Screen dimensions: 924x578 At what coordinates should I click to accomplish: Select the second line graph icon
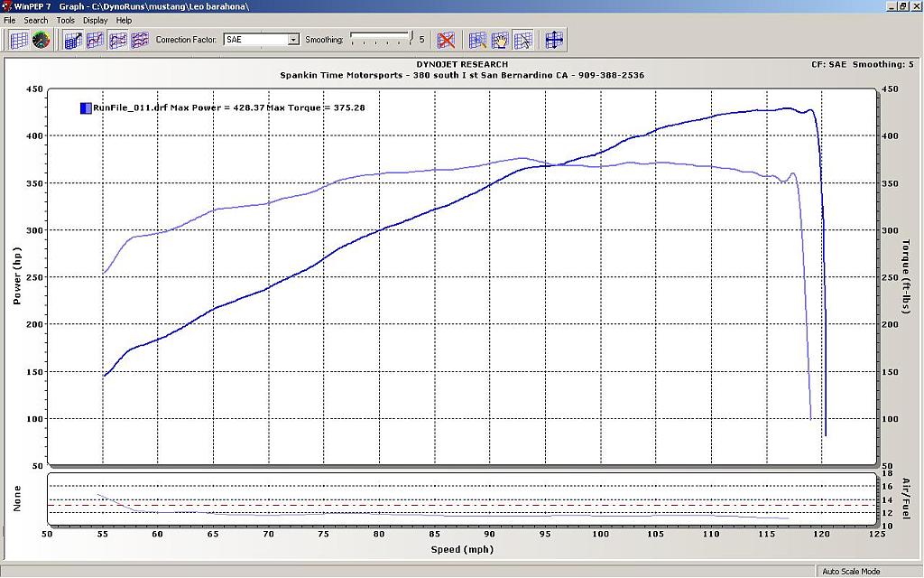95,40
